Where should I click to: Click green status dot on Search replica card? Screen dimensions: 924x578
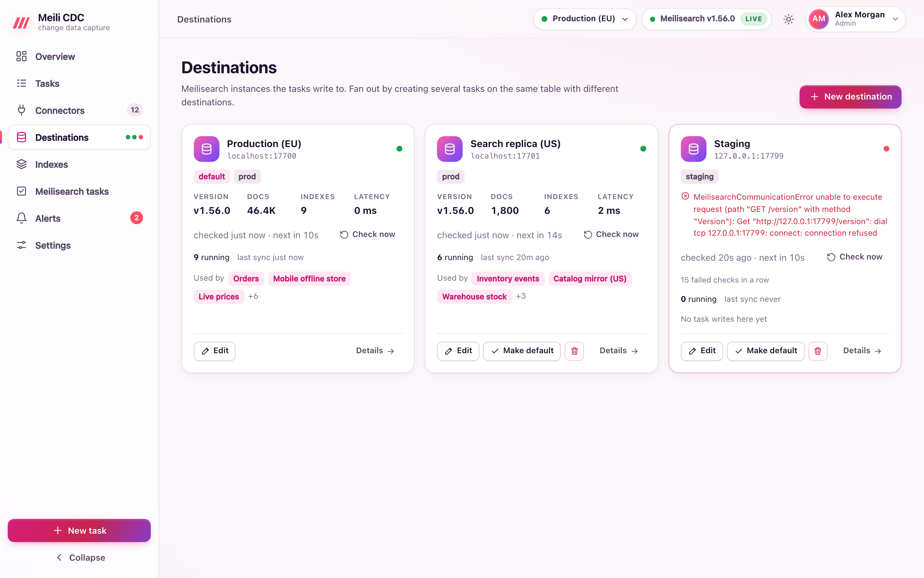(x=643, y=149)
